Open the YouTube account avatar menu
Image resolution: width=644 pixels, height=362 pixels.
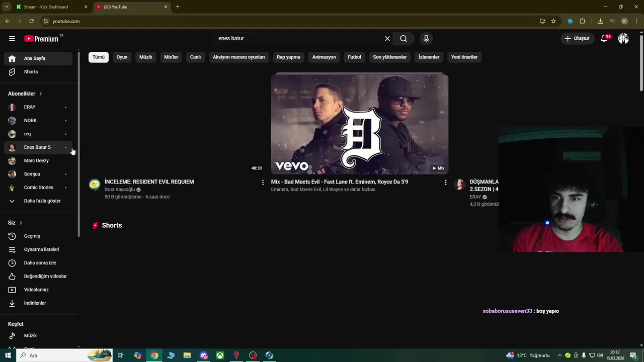click(x=623, y=39)
